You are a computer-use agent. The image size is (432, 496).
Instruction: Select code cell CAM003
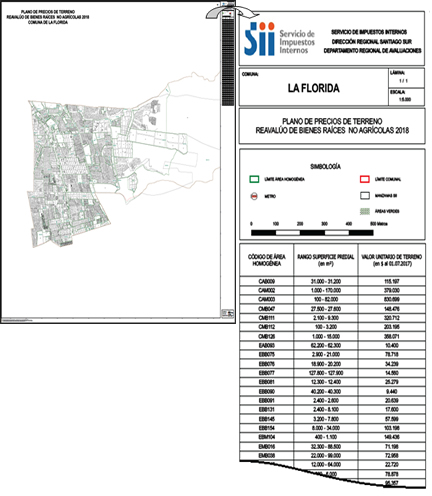(267, 299)
